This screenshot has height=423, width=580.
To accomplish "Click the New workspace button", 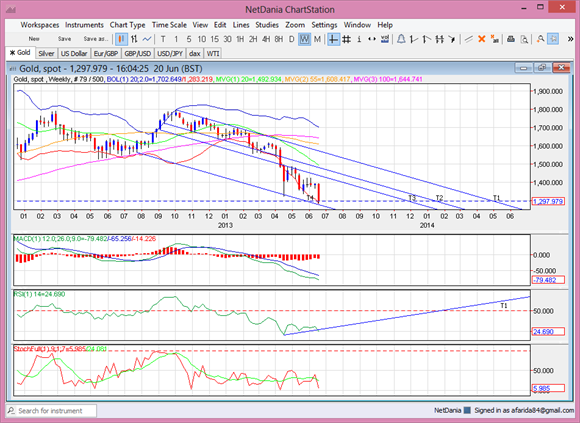I will 34,39.
